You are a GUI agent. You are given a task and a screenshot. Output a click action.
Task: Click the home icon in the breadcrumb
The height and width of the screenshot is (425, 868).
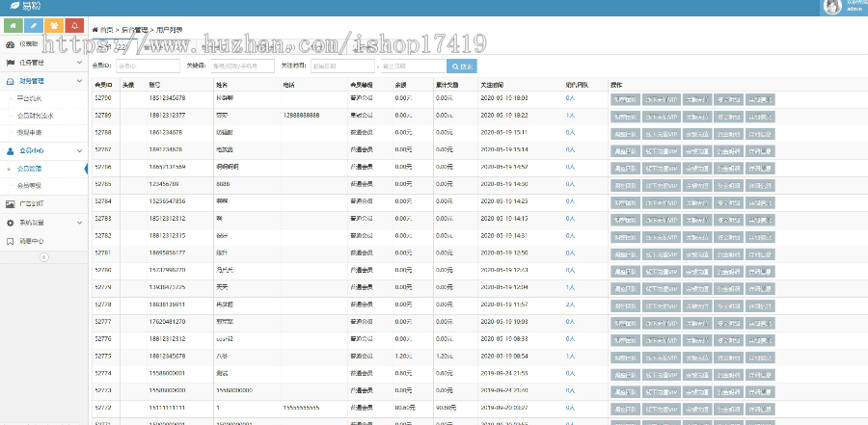click(x=95, y=29)
